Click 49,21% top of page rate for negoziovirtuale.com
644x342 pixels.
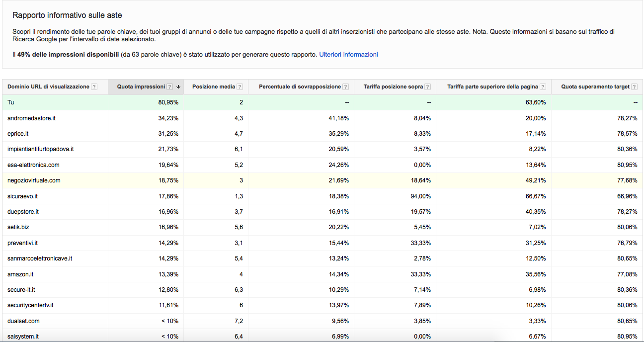535,180
